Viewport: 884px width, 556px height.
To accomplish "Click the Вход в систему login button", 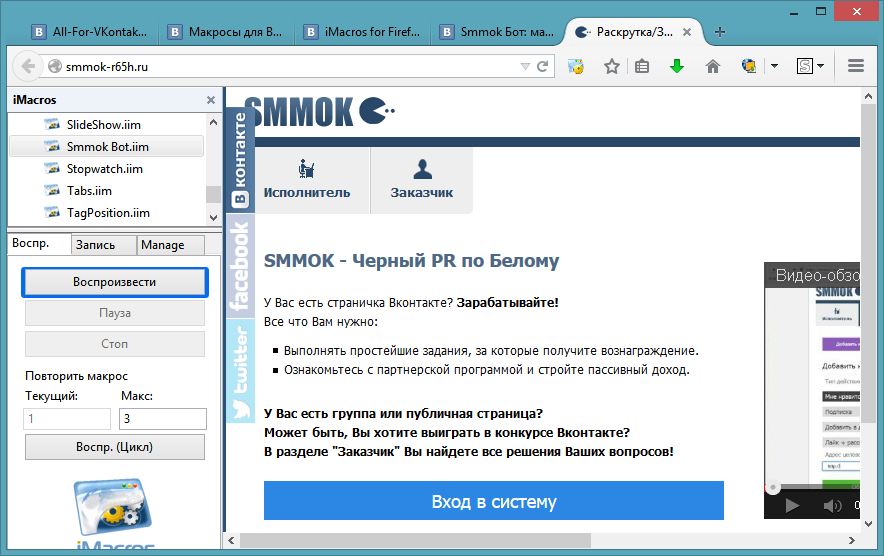I will (x=494, y=501).
